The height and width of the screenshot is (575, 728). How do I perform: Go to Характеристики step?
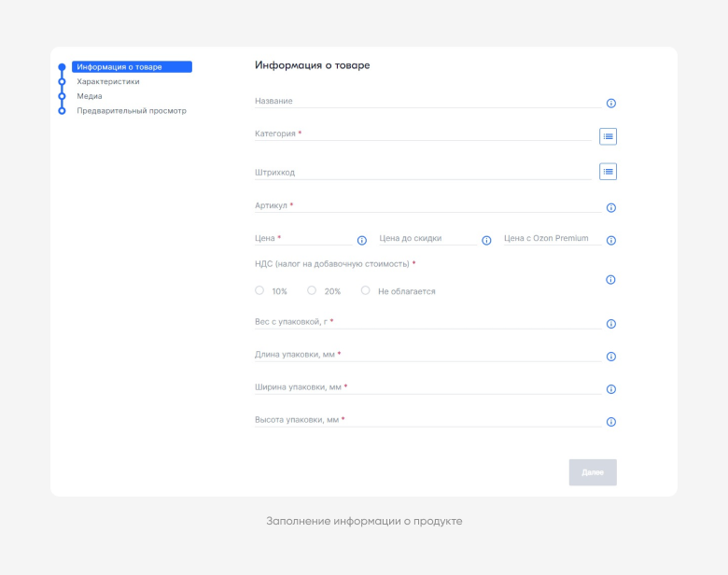tap(108, 82)
